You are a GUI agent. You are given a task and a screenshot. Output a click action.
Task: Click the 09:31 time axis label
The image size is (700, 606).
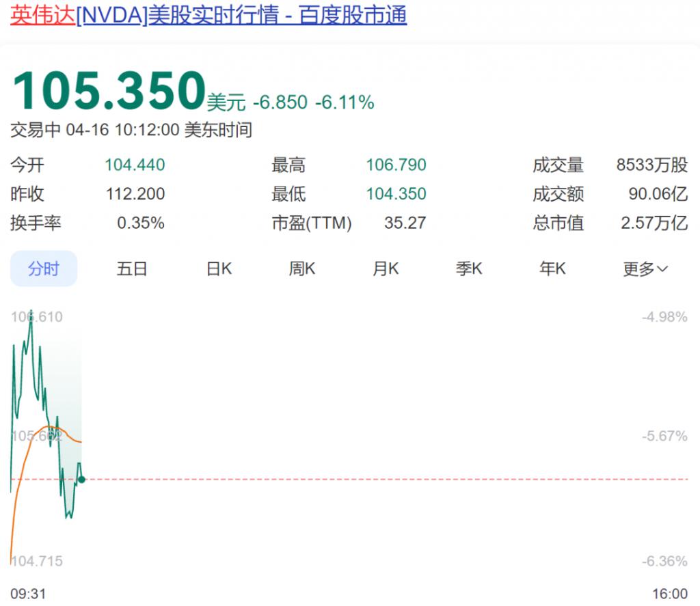coord(28,594)
